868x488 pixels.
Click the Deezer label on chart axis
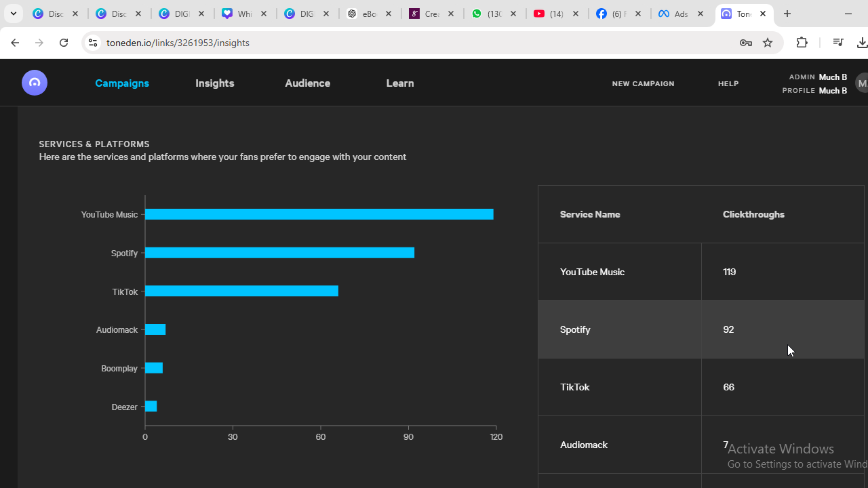tap(125, 407)
